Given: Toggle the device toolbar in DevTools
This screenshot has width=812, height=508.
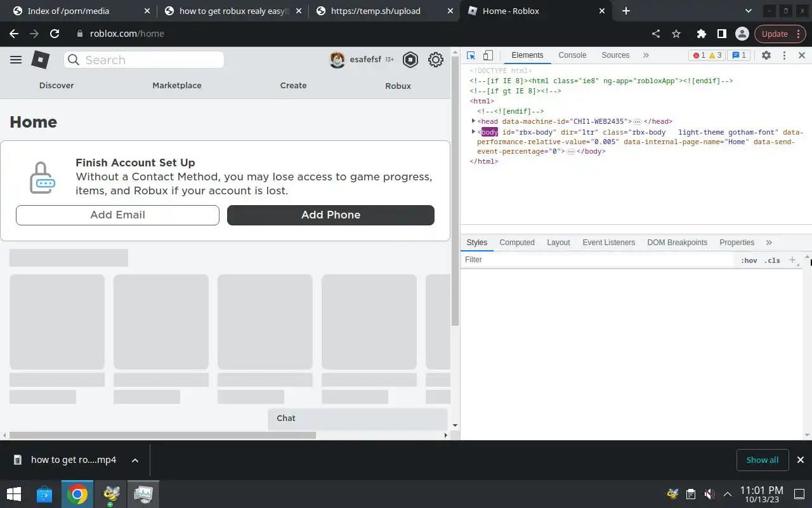Looking at the screenshot, I should (488, 55).
